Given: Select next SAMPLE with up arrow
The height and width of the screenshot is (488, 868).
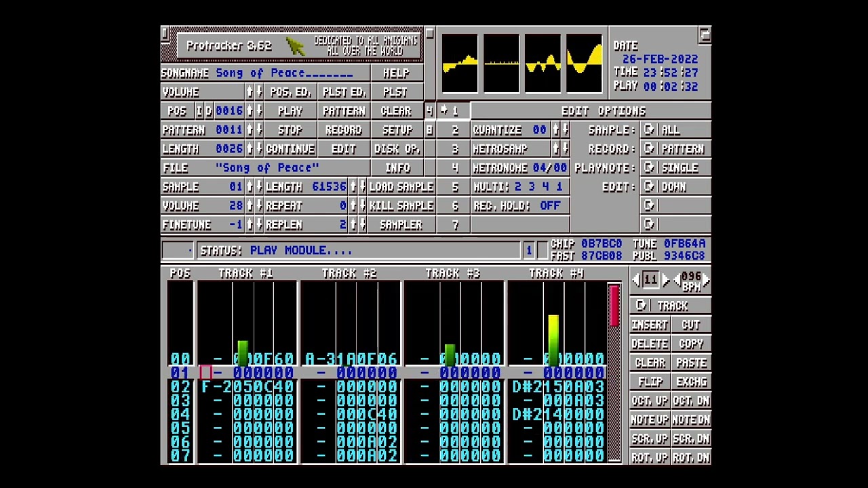Looking at the screenshot, I should coord(250,187).
